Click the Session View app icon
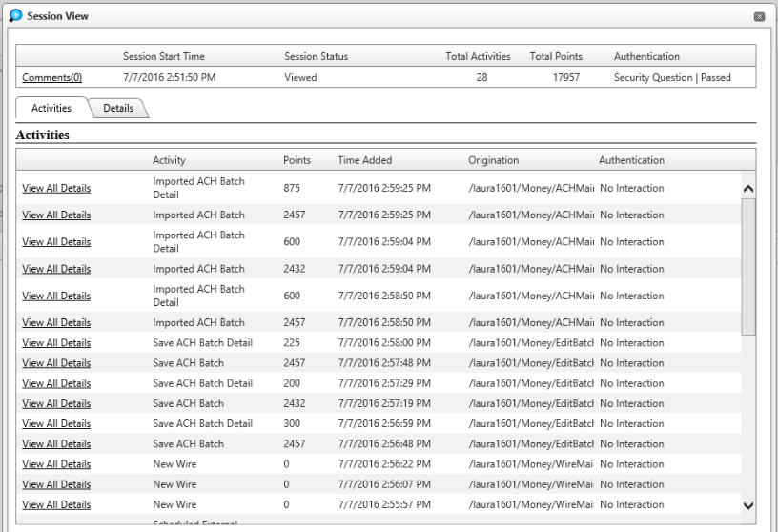Viewport: 778px width, 532px height. click(x=13, y=16)
